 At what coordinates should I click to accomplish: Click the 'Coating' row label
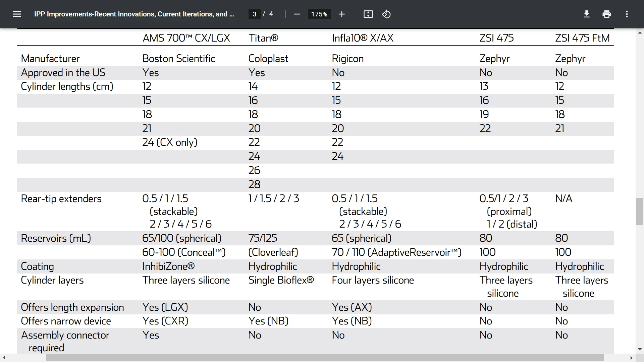pyautogui.click(x=37, y=266)
